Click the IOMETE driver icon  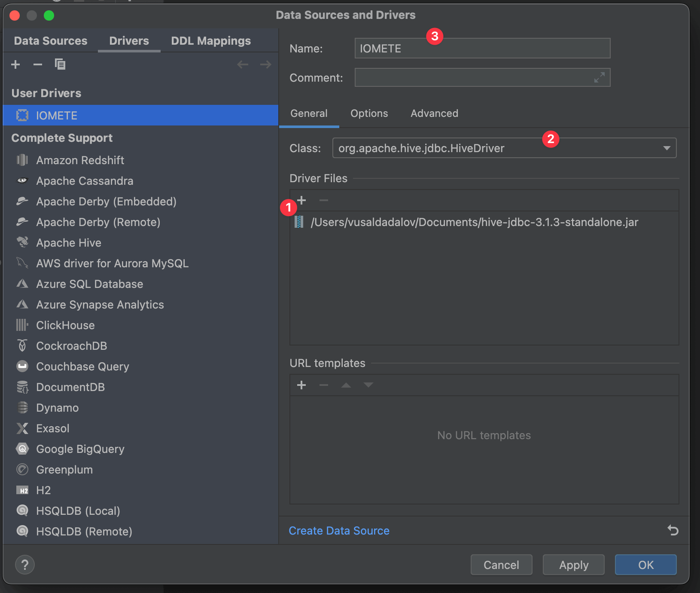click(x=22, y=115)
